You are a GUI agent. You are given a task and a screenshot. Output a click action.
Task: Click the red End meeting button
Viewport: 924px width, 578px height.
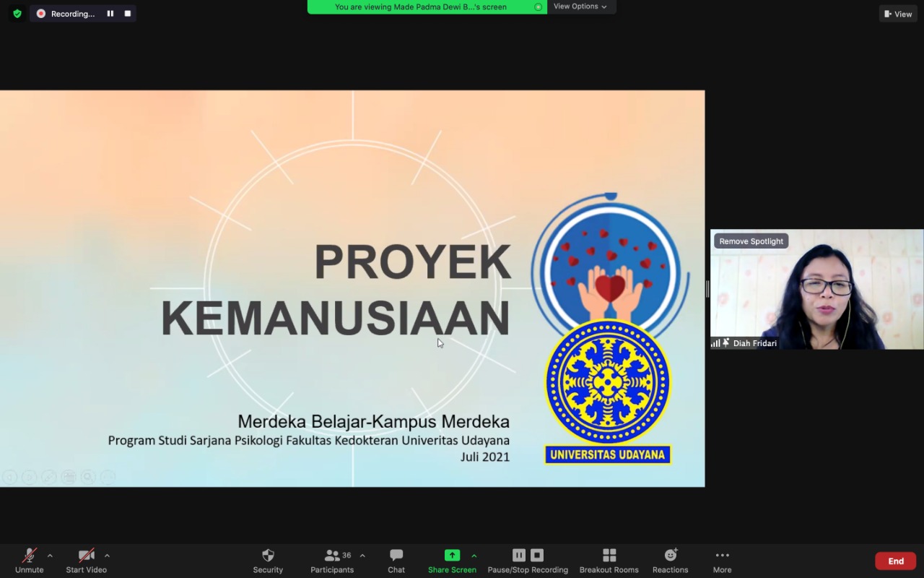point(896,561)
